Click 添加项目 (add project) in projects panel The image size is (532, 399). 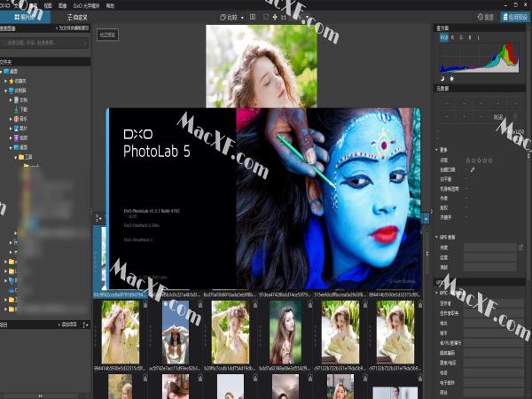click(67, 325)
